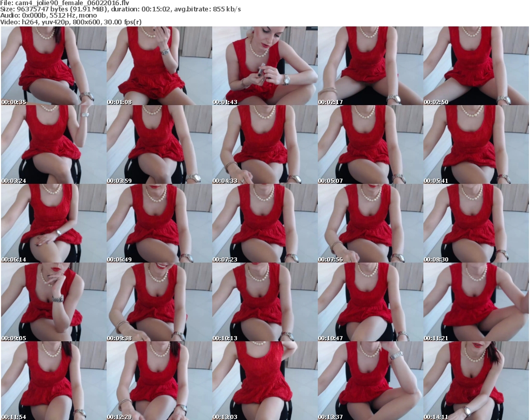Click the 00:10:47 frame thumbnail
Screen dimensions: 530x420
[x=371, y=302]
